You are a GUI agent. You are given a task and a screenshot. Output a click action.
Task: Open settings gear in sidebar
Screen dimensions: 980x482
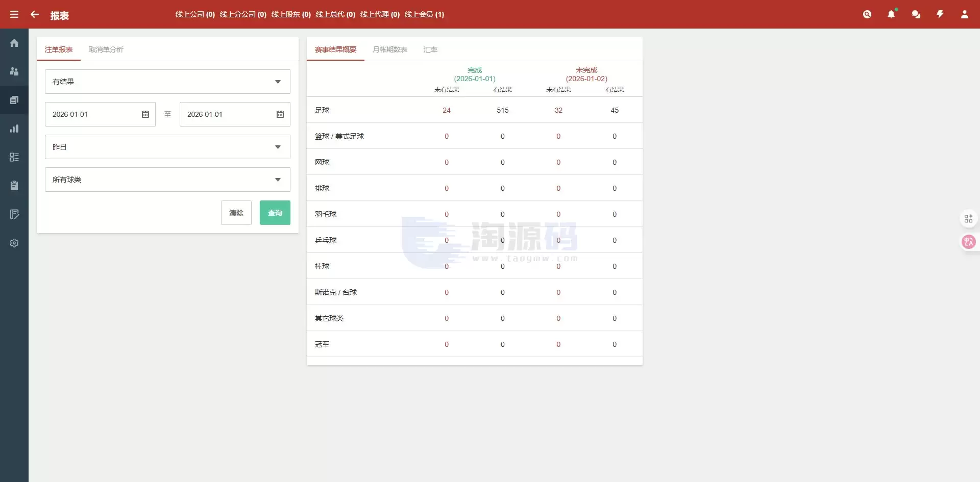(x=14, y=243)
